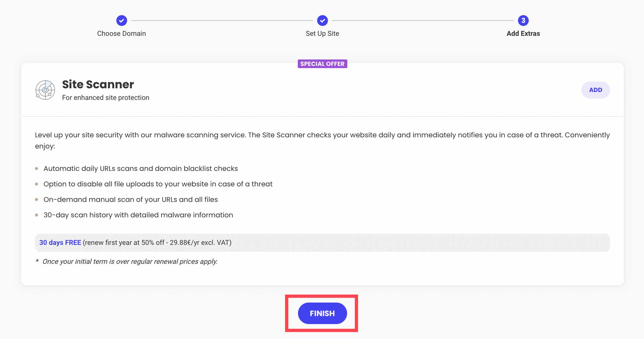The width and height of the screenshot is (644, 339).
Task: Click the 30 days FREE text
Action: click(x=60, y=242)
